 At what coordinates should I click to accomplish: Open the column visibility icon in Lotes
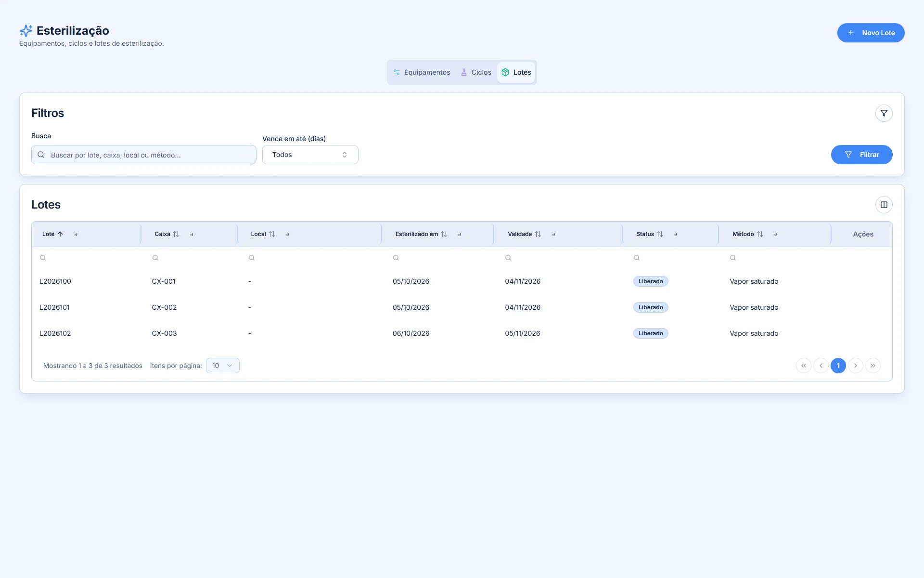[884, 205]
